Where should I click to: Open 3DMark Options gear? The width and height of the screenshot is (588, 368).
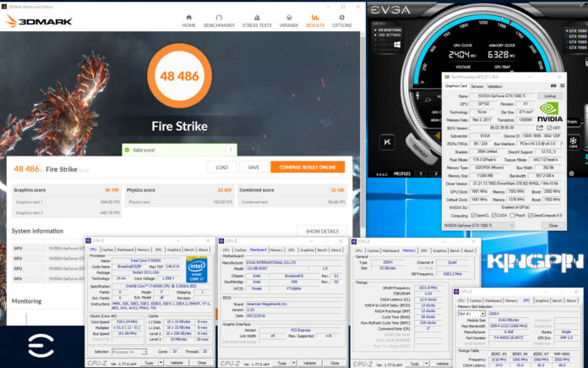coord(341,21)
